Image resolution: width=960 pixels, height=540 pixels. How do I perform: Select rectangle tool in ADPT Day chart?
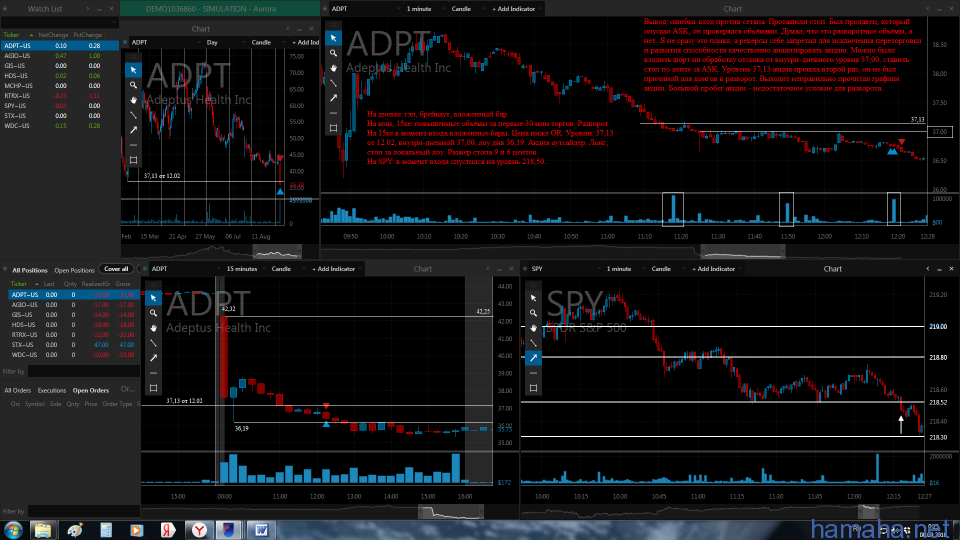click(x=133, y=160)
